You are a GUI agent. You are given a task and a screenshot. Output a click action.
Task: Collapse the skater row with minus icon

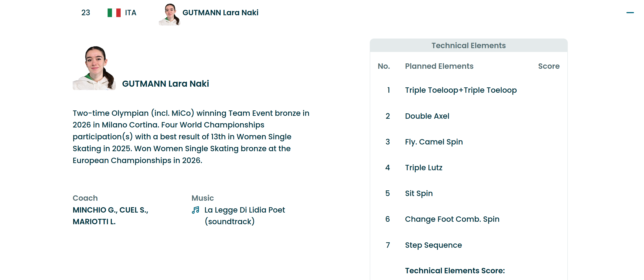click(630, 13)
